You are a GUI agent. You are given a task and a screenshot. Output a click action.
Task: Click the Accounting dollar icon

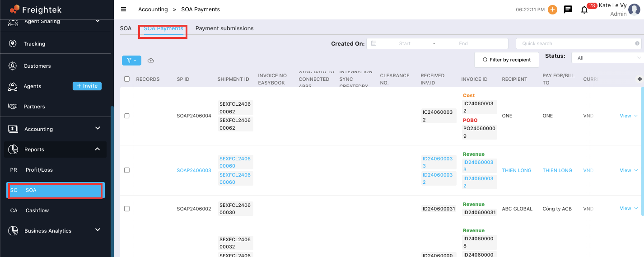coord(13,129)
